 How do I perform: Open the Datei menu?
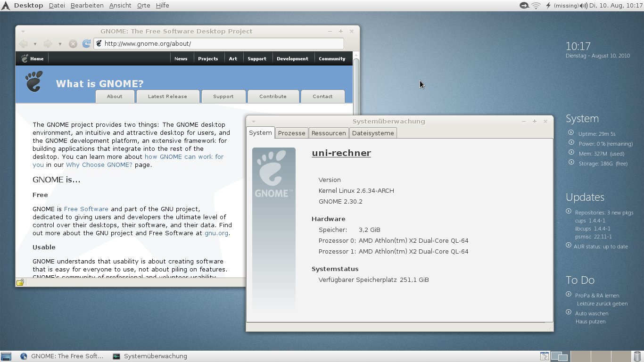pyautogui.click(x=57, y=6)
